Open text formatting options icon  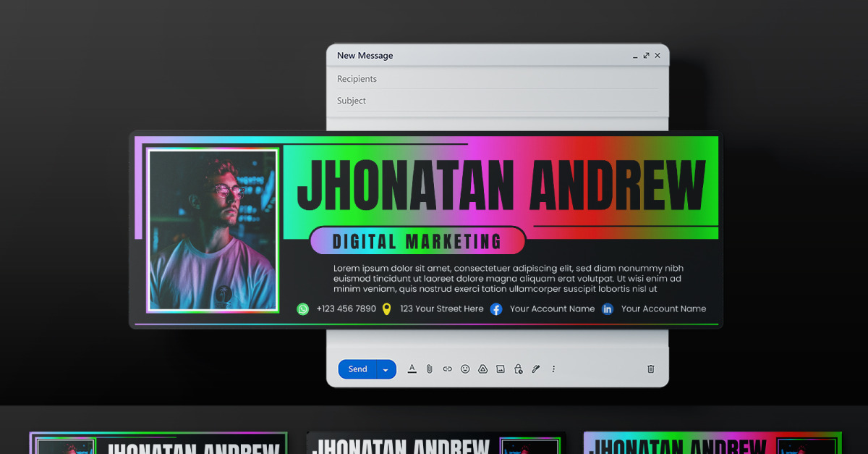click(412, 369)
